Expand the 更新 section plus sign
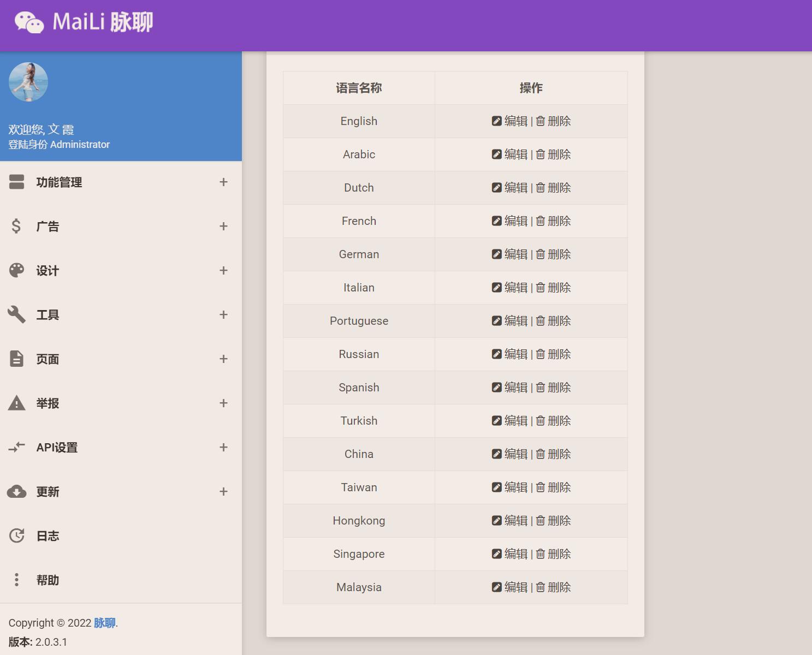This screenshot has height=655, width=812. (x=223, y=492)
